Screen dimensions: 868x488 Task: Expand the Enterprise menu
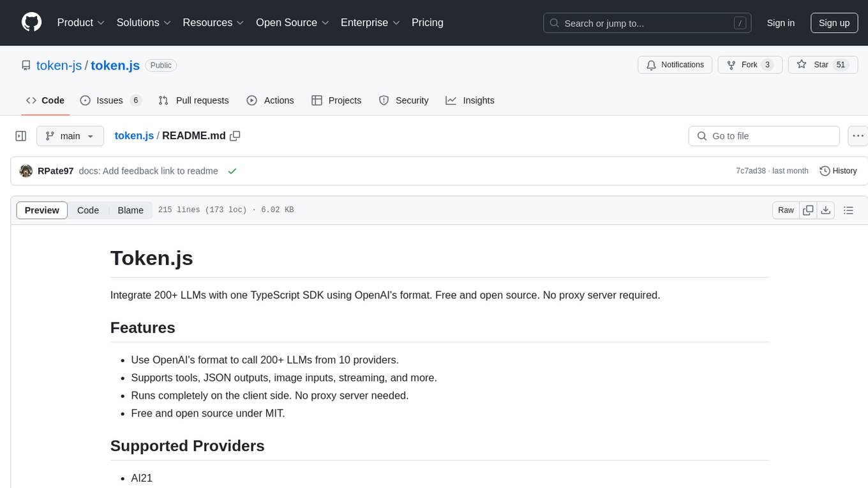coord(371,22)
